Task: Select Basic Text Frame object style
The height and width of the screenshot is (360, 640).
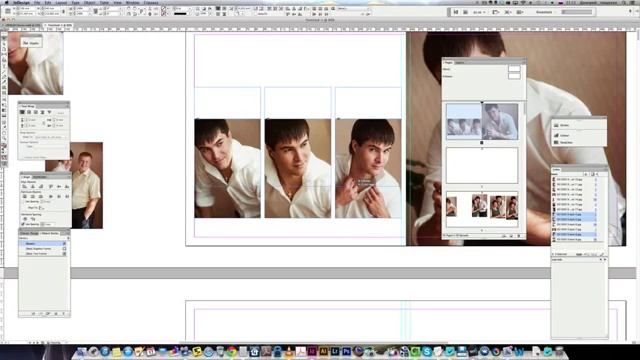Action: coord(43,253)
